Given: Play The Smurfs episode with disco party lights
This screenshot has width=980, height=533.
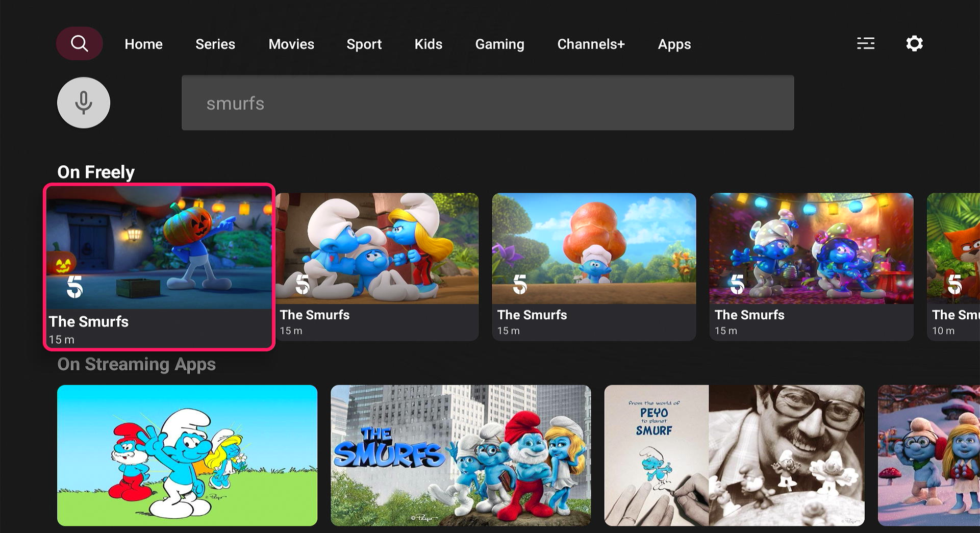Looking at the screenshot, I should tap(811, 267).
